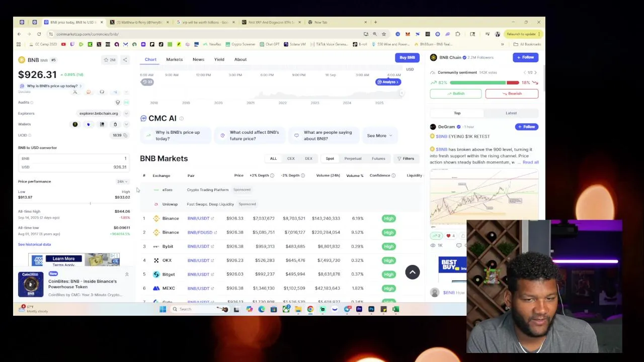Open the Confidence column info icon
644x362 pixels.
pyautogui.click(x=393, y=175)
